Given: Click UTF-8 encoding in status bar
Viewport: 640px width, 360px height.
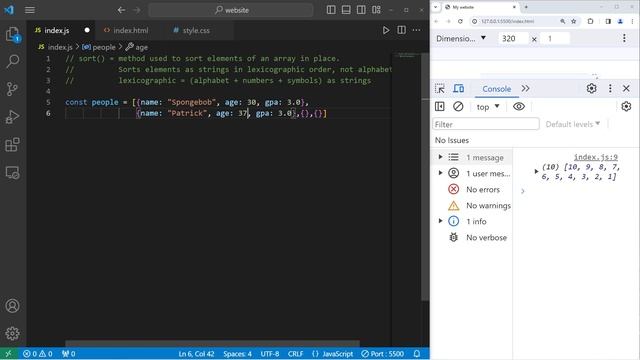Looking at the screenshot, I should click(270, 353).
